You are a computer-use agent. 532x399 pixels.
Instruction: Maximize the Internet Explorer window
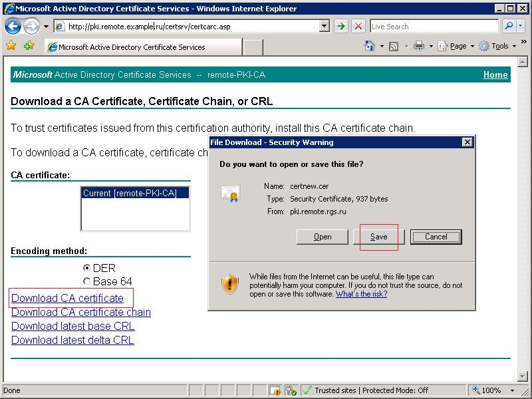point(510,9)
